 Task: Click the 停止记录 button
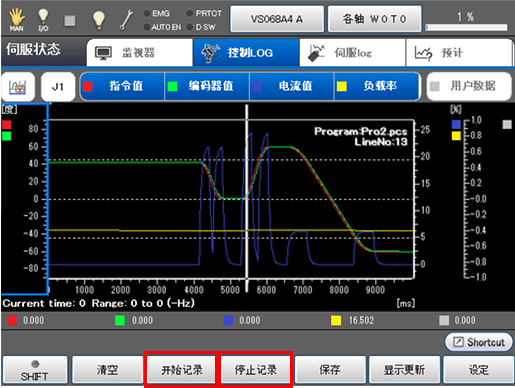click(256, 369)
